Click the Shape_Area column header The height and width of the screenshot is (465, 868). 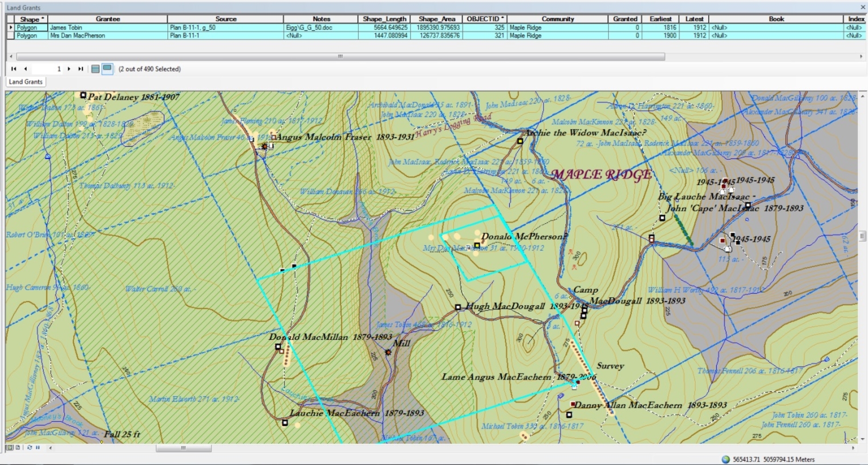tap(437, 19)
